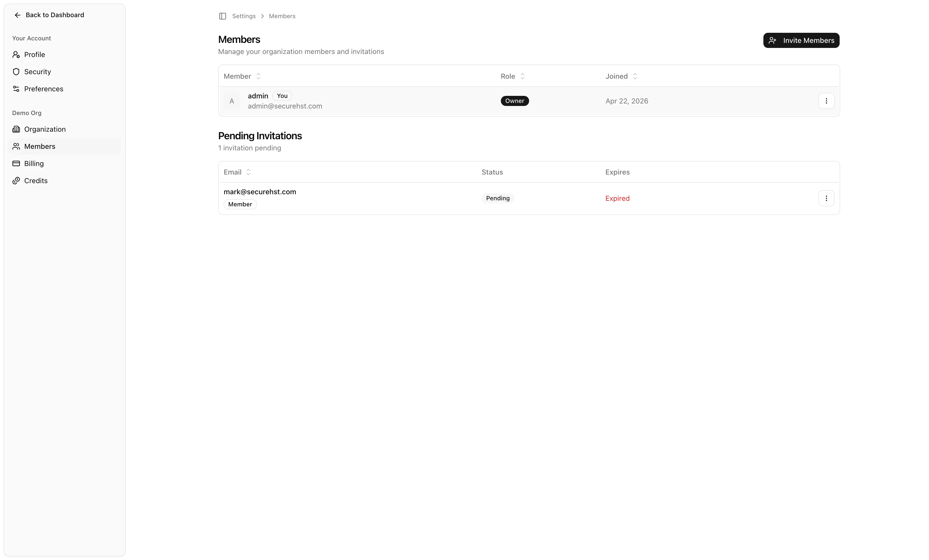Click the Billing card icon
Viewport: 929px width, 560px height.
tap(16, 163)
